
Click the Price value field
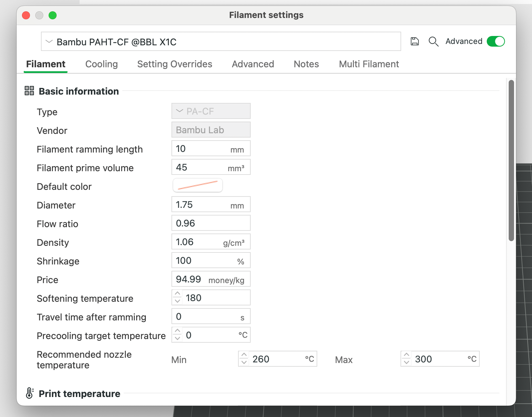click(x=211, y=279)
